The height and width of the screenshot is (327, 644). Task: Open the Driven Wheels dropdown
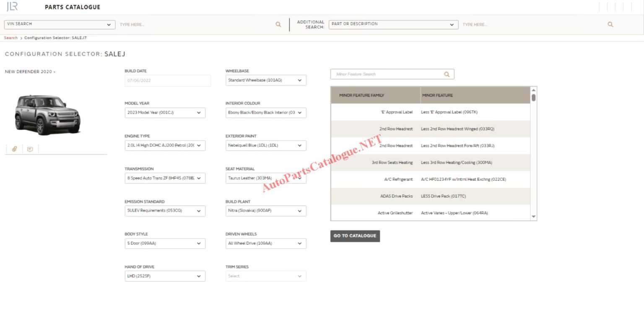[266, 244]
